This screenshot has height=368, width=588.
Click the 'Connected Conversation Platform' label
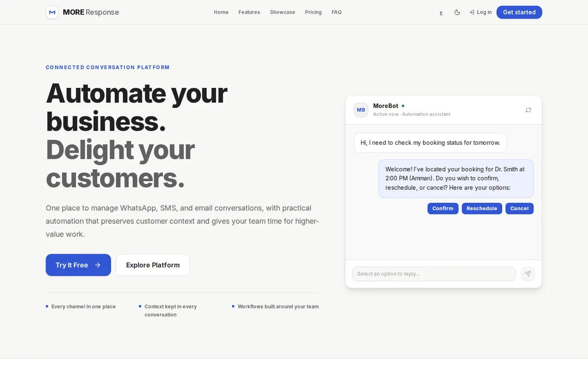[108, 67]
